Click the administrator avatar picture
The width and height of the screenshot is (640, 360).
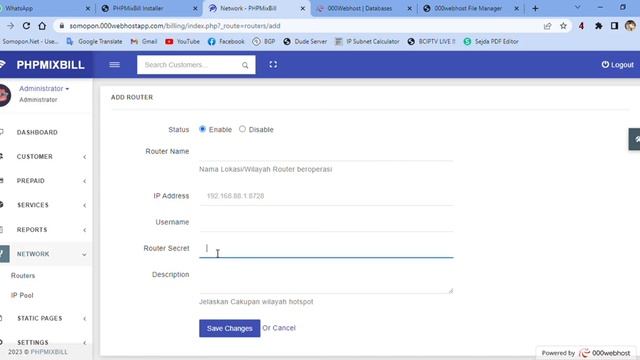coord(5,95)
